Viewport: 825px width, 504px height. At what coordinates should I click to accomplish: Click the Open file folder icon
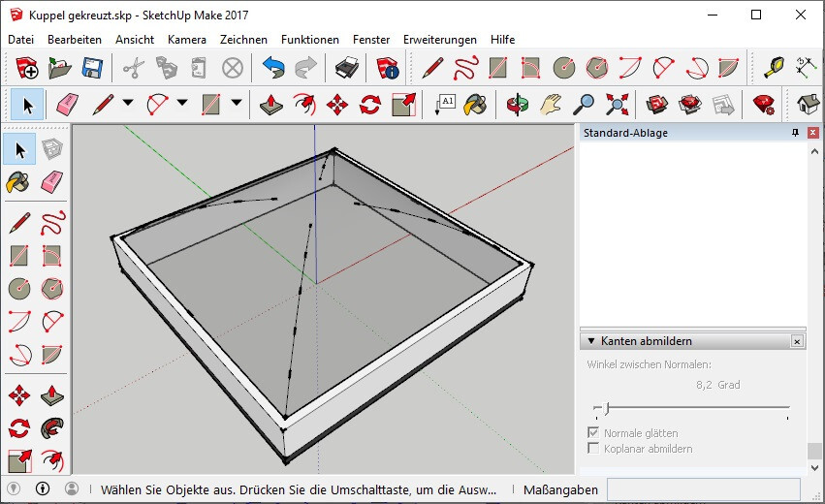click(60, 68)
